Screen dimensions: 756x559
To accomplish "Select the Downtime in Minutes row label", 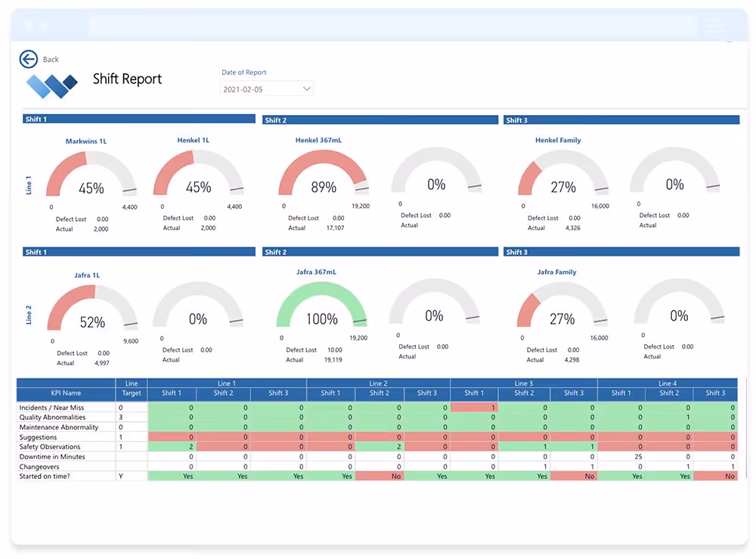I will [52, 457].
